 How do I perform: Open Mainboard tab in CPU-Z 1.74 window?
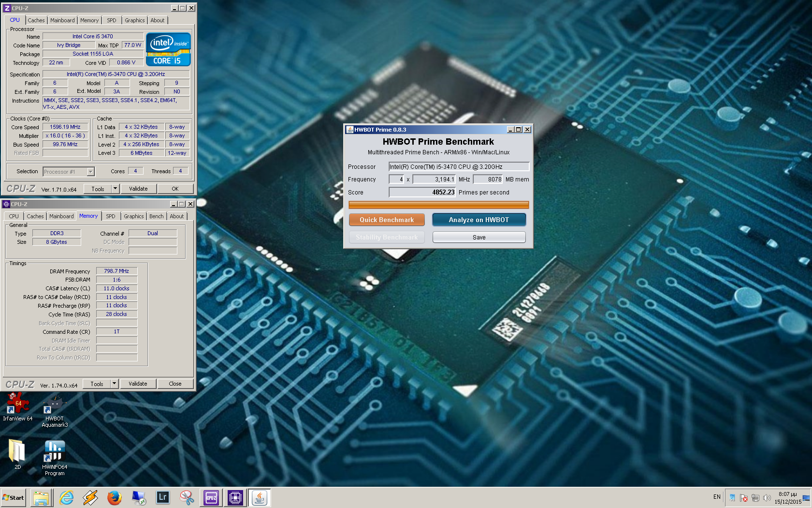click(61, 216)
